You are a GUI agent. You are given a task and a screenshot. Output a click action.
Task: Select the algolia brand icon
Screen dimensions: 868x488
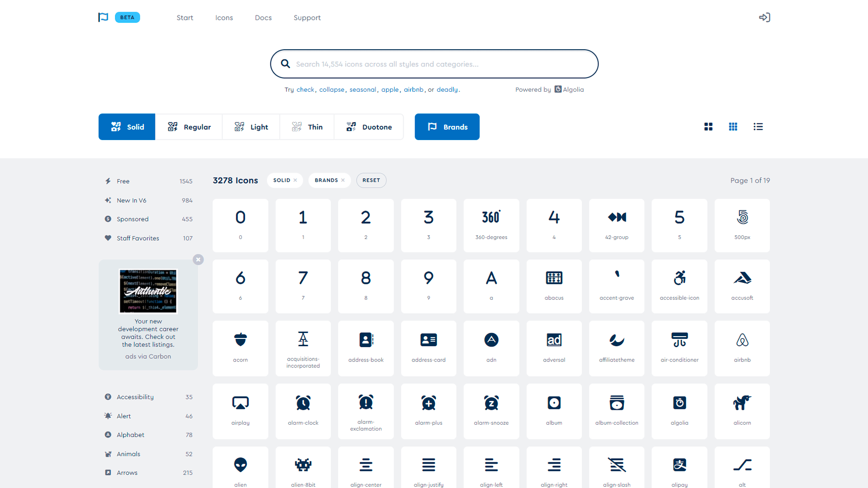pyautogui.click(x=679, y=411)
